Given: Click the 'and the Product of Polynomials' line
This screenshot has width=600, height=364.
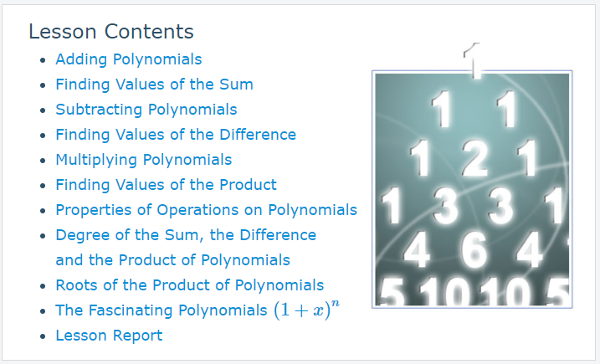Looking at the screenshot, I should tap(172, 260).
